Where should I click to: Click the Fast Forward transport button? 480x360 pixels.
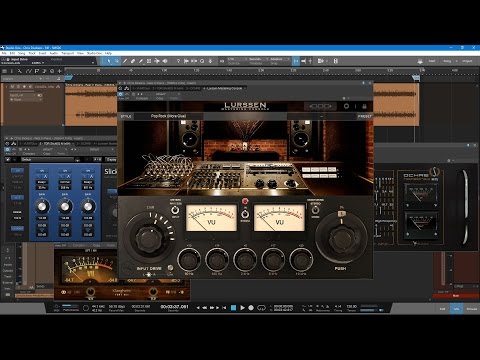click(x=212, y=307)
